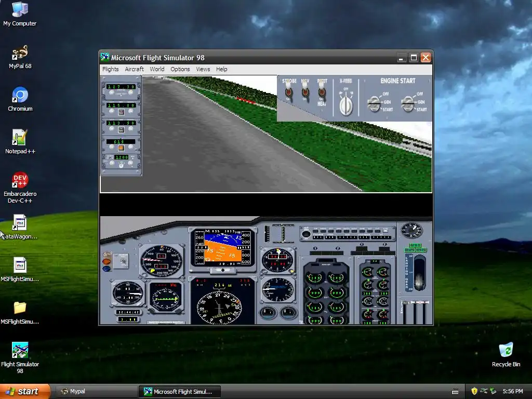
Task: Click the COM radio 127.30 frequency display
Action: 121,87
